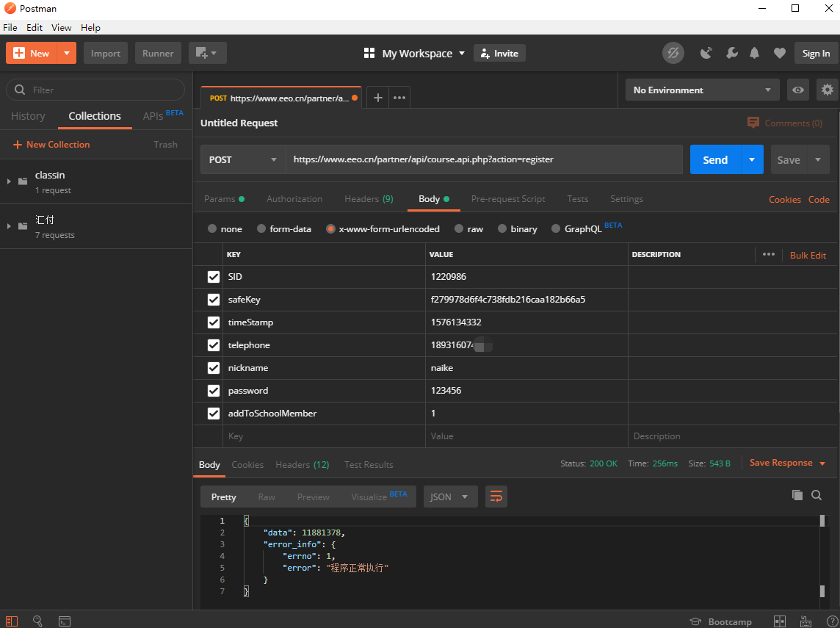The image size is (840, 628).
Task: Open Postman console in status bar
Action: click(x=65, y=621)
